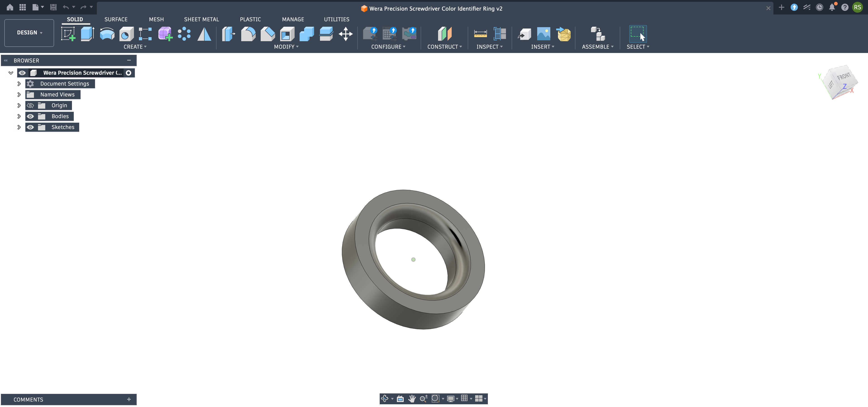868x407 pixels.
Task: Open the Measure tool
Action: coord(480,34)
